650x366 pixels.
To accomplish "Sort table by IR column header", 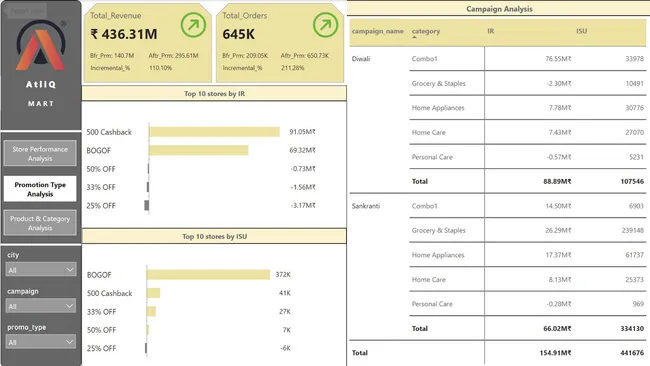I will (490, 31).
